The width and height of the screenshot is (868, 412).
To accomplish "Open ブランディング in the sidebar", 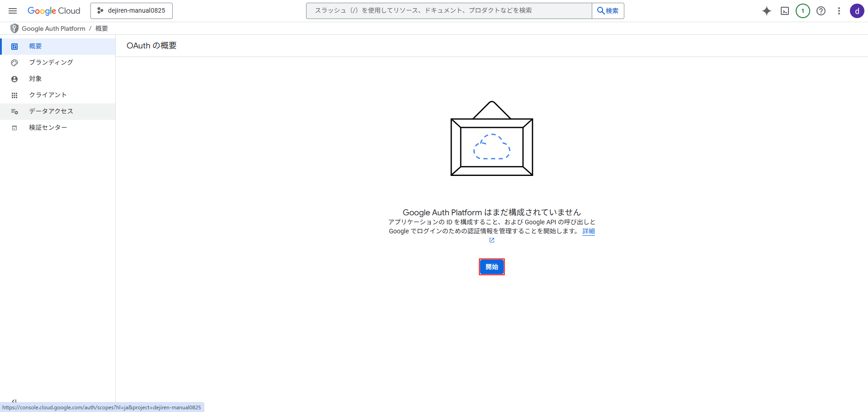I will point(51,62).
